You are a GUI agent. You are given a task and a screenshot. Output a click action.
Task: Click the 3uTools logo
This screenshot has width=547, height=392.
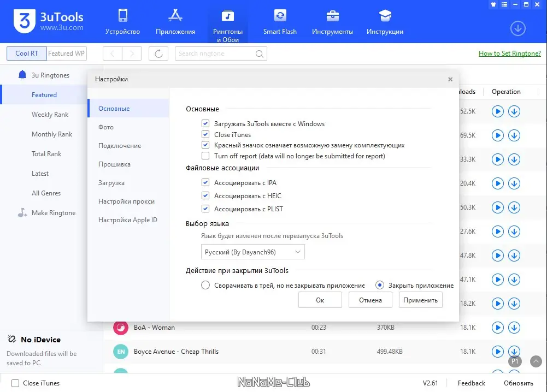[49, 21]
